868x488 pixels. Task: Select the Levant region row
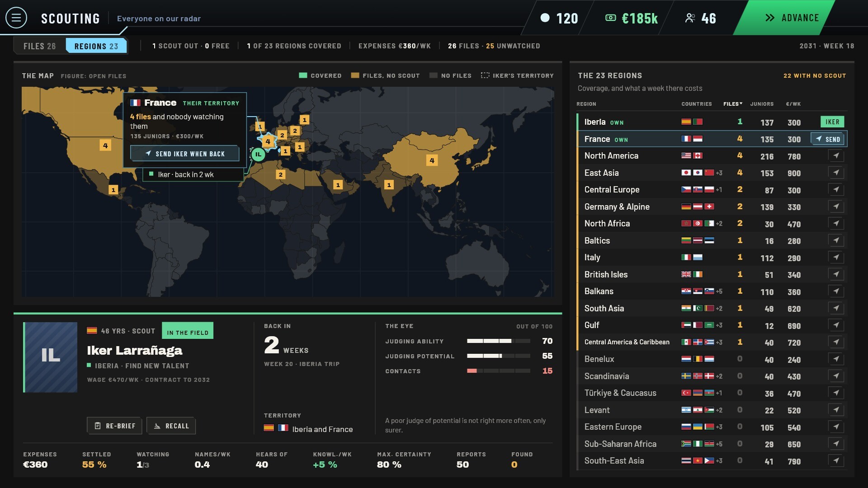point(712,410)
